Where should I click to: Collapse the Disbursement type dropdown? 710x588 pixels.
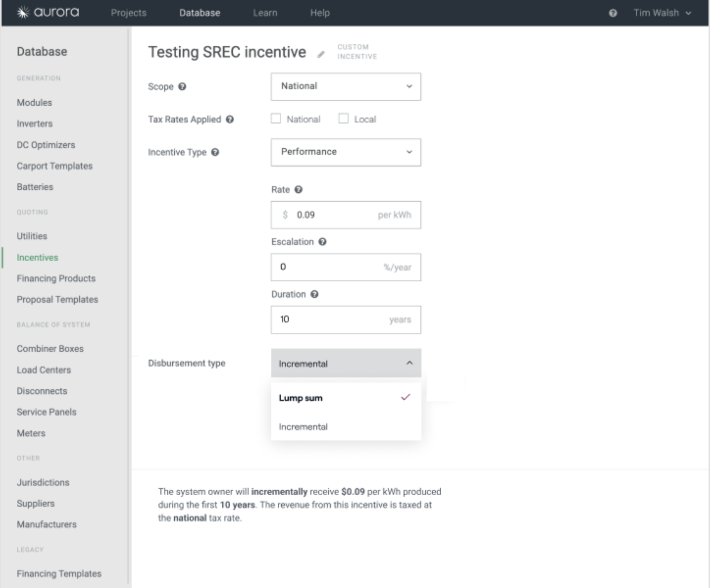point(345,363)
